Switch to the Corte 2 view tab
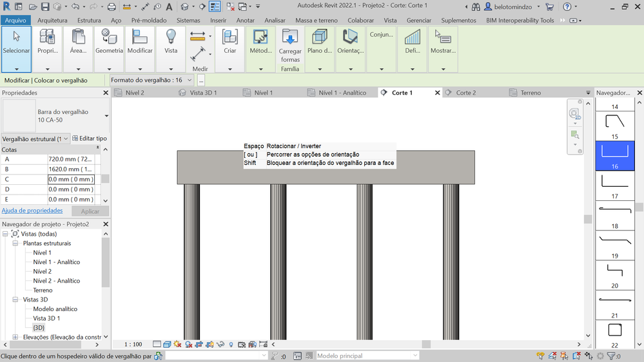 tap(465, 93)
